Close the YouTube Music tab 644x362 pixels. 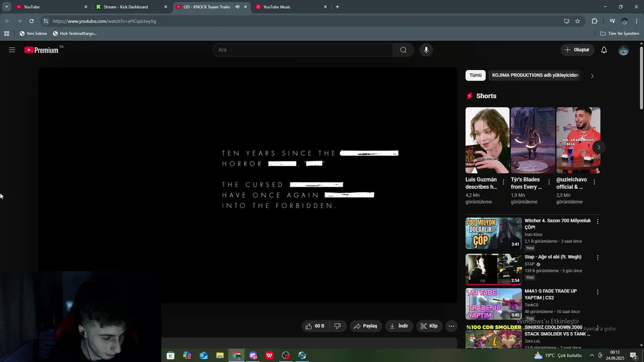pyautogui.click(x=325, y=7)
